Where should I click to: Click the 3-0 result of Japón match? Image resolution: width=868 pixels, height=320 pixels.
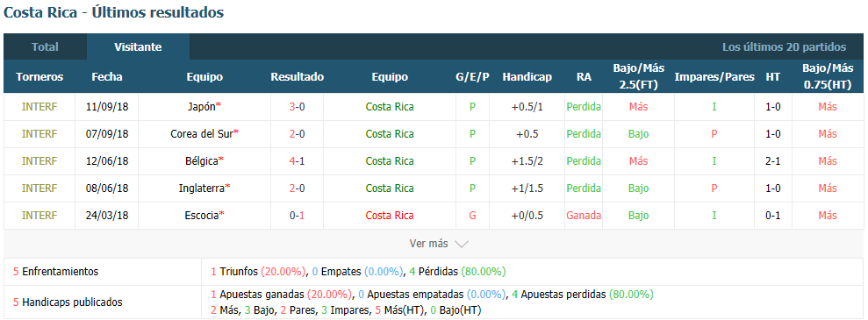coord(297,107)
